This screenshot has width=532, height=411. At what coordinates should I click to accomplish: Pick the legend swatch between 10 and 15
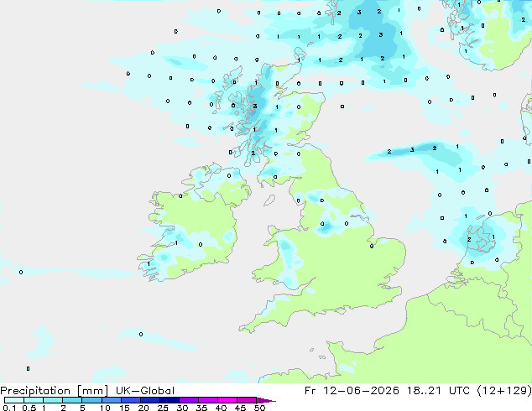pos(111,400)
